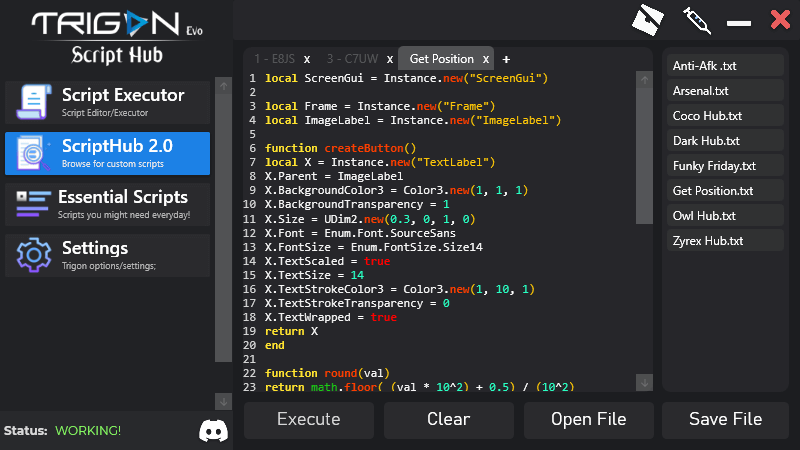
Task: Add a new script tab with plus
Action: pyautogui.click(x=506, y=59)
